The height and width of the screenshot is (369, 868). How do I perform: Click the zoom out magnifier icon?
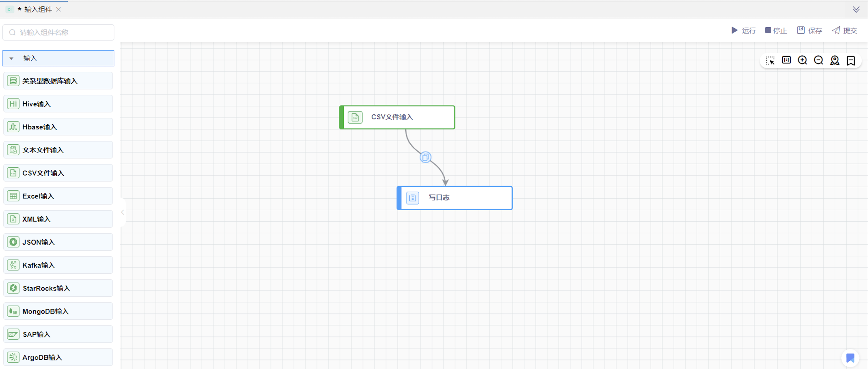click(818, 60)
